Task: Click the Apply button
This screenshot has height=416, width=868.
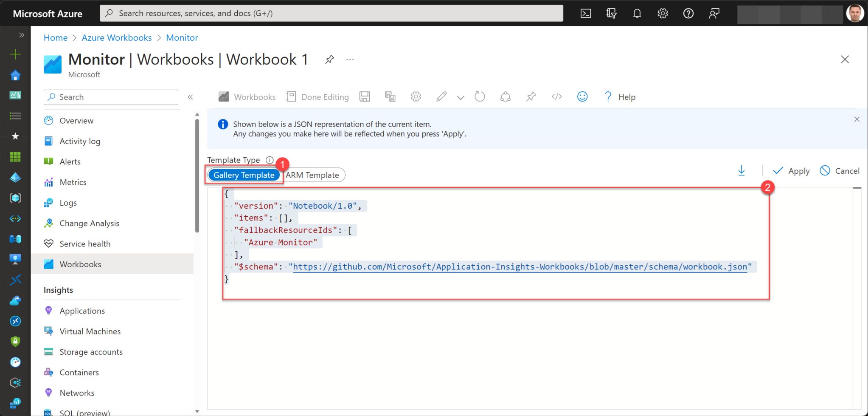Action: [791, 170]
